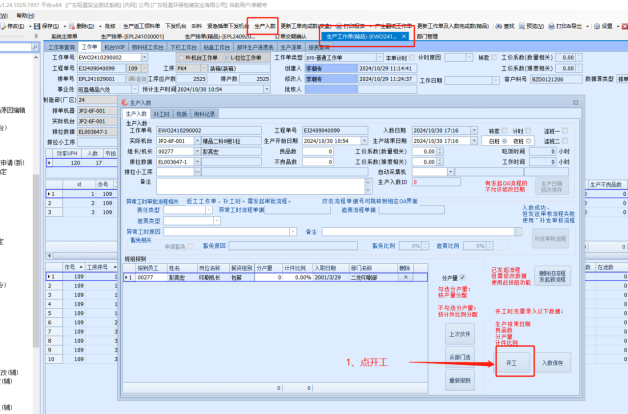Click the 备注 text area in dialog
628x414 pixels.
[261, 187]
